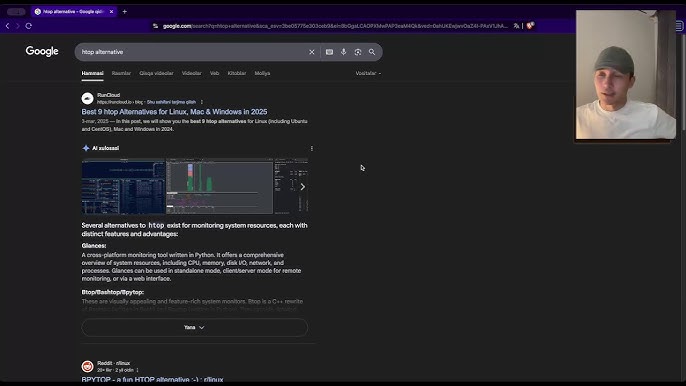Open first AI overview screenshot thumbnail
The image size is (686, 386).
coord(123,186)
